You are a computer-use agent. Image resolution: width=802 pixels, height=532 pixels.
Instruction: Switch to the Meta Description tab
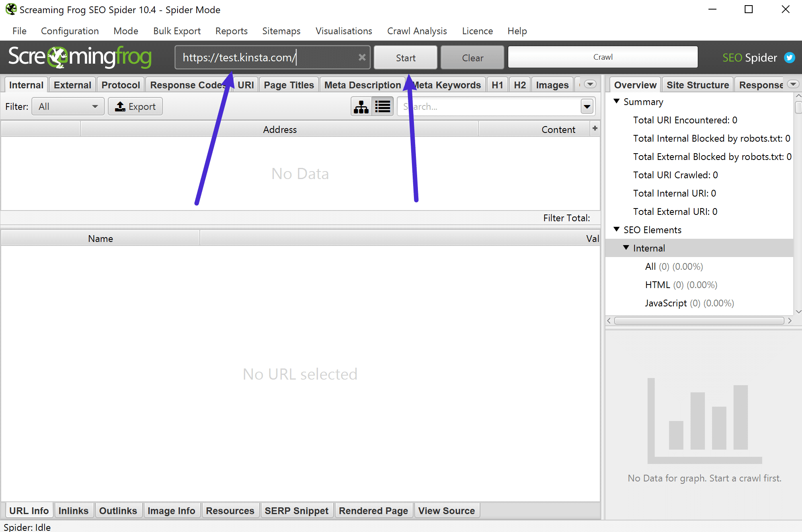(363, 85)
